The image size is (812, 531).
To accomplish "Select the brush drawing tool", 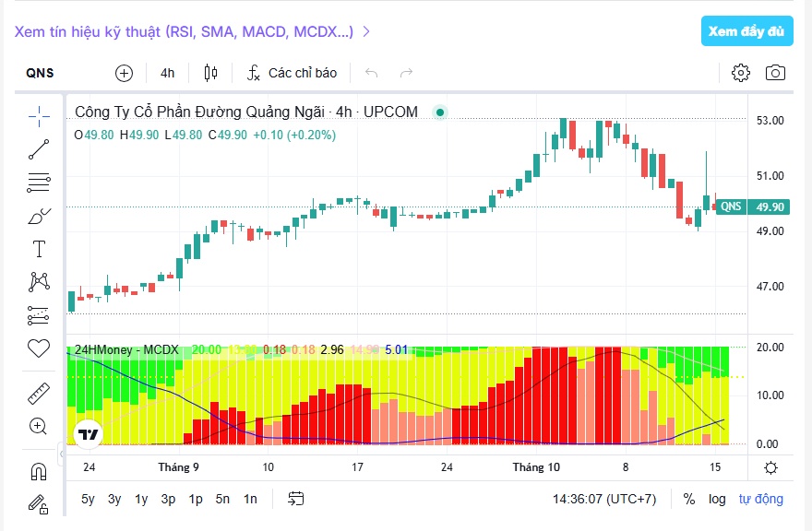I will (39, 216).
